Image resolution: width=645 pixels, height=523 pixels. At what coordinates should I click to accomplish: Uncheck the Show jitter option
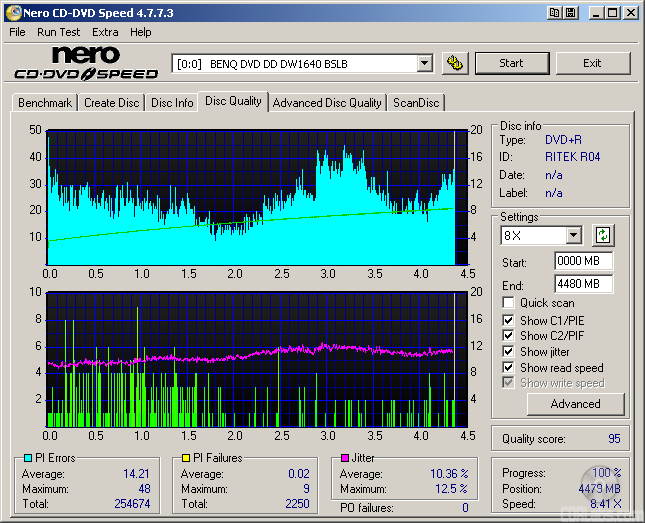[509, 351]
